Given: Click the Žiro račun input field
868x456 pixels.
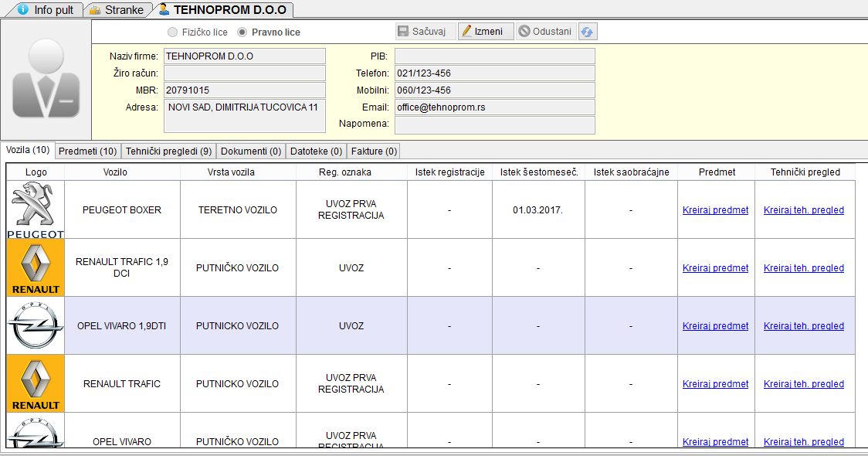Looking at the screenshot, I should point(244,73).
